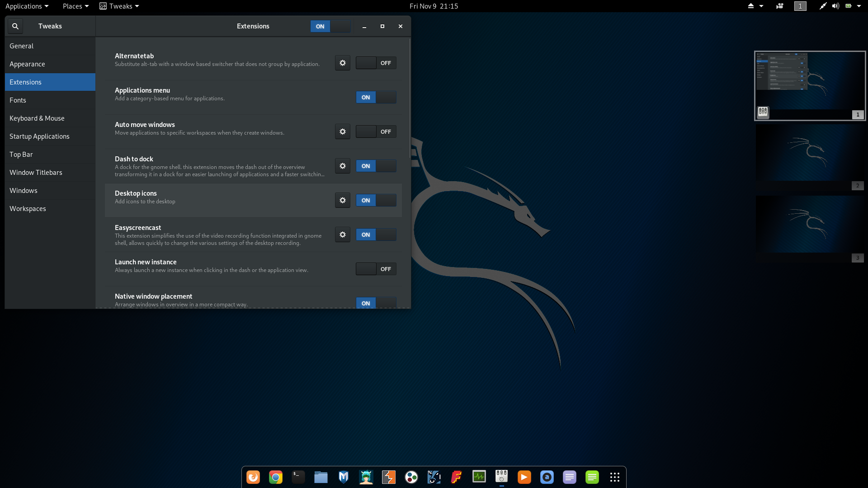
Task: Enable the Launch new instance switch
Action: (x=376, y=269)
